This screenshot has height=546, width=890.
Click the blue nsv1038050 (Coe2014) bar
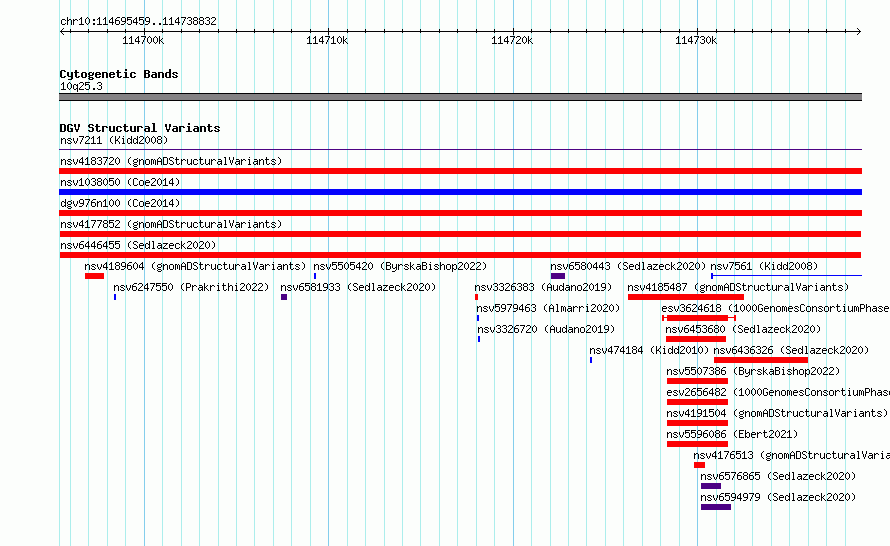(x=460, y=192)
